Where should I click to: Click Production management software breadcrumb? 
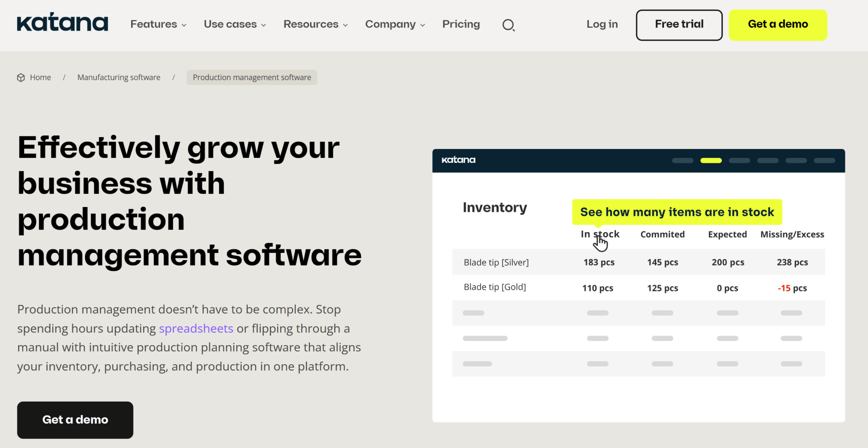[252, 77]
